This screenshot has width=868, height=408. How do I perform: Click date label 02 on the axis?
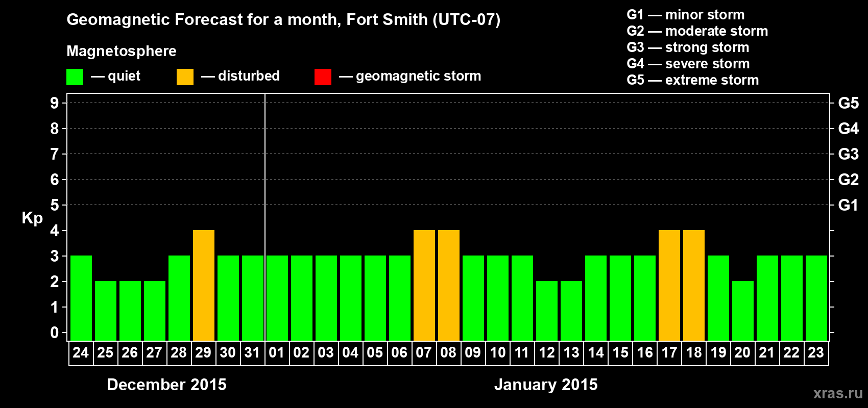(301, 353)
